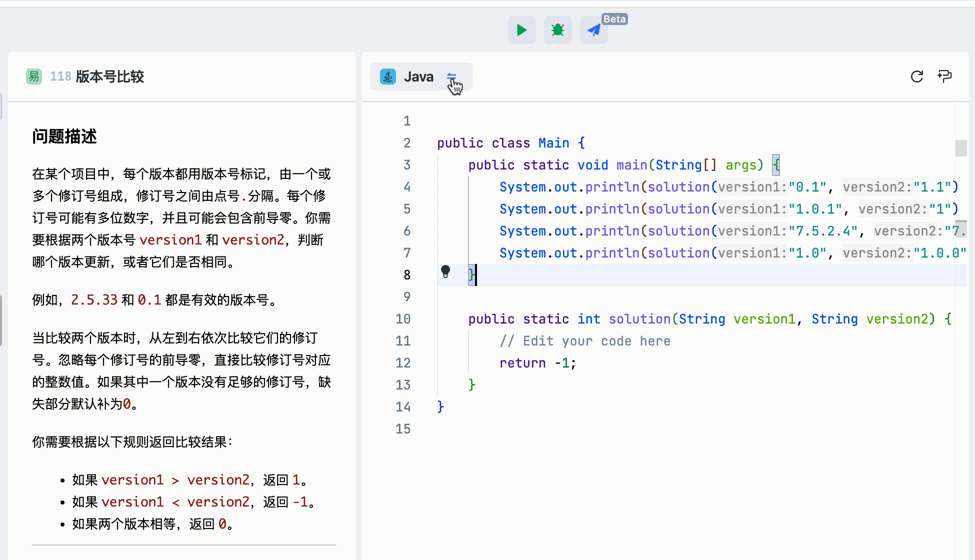The height and width of the screenshot is (560, 975).
Task: Reset the code with the refresh icon
Action: point(916,76)
